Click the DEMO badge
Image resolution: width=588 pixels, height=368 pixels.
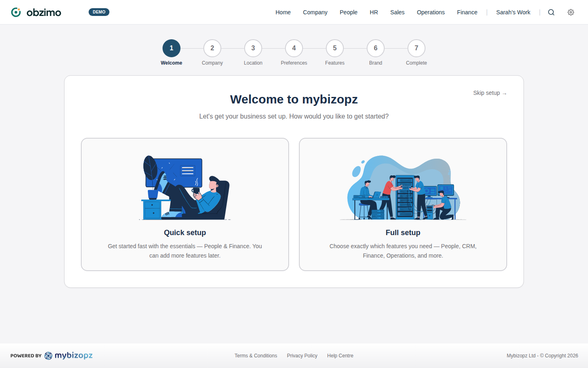coord(99,12)
